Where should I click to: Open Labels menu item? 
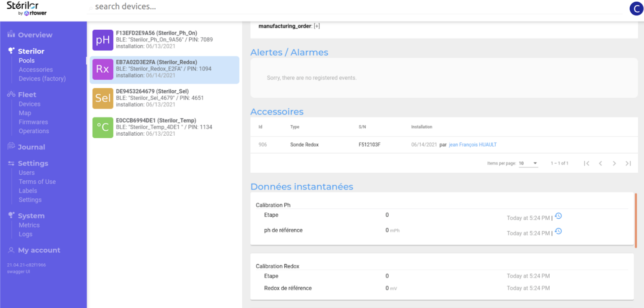[x=28, y=191]
